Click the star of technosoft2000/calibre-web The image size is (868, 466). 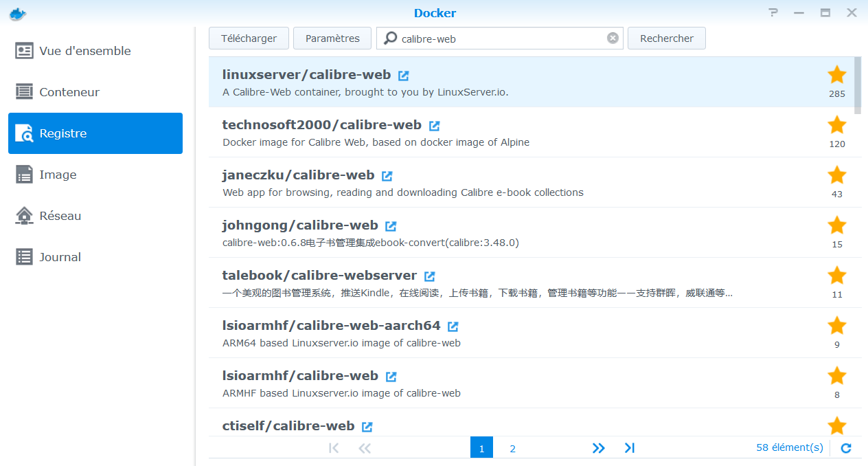coord(837,124)
